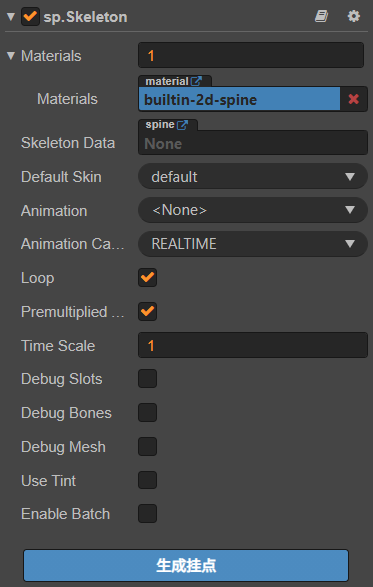The image size is (373, 587).
Task: Open Animation Cache Mode REALTIME dropdown
Action: [253, 244]
